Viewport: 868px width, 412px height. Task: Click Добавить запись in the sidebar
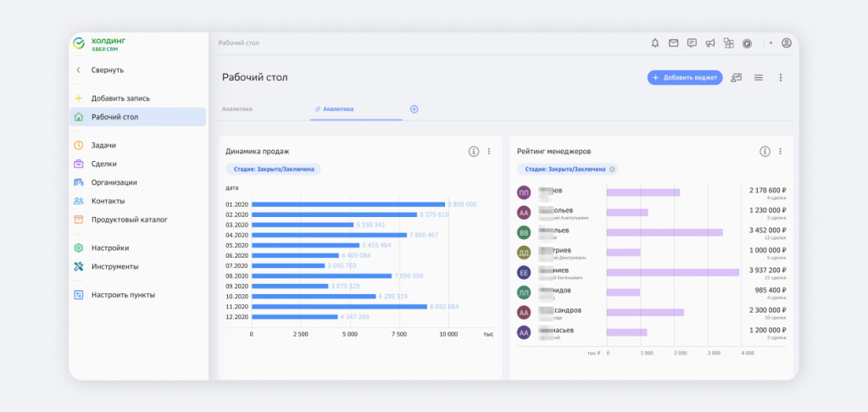(x=120, y=98)
